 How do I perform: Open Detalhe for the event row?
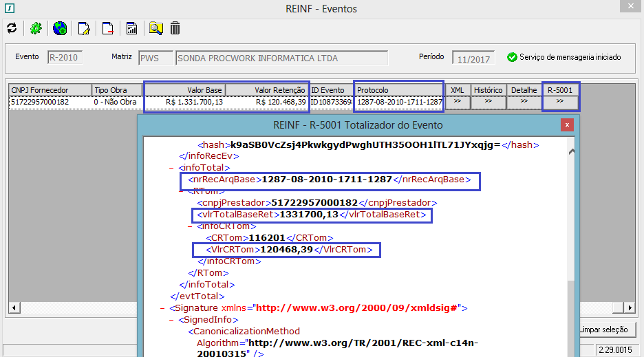point(524,102)
